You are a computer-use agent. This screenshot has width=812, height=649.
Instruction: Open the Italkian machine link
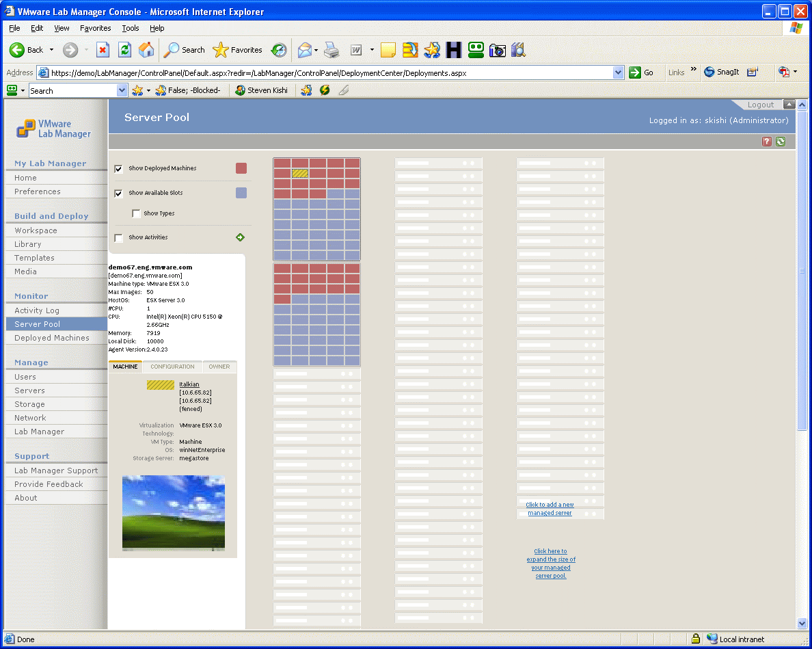[x=189, y=384]
